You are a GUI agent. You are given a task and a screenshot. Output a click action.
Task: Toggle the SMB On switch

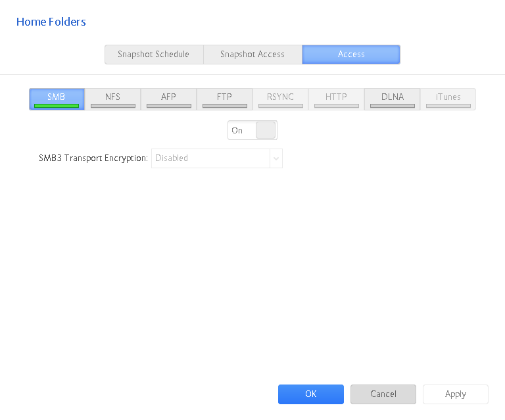[252, 130]
